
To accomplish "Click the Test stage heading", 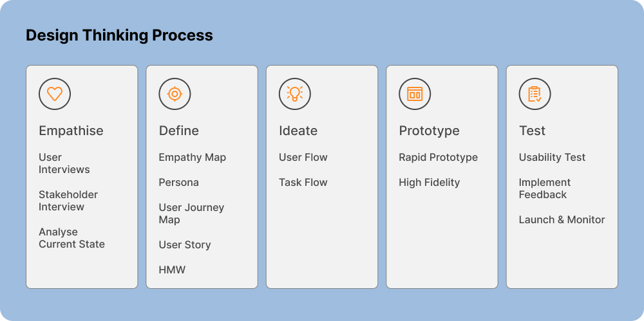I will (532, 131).
